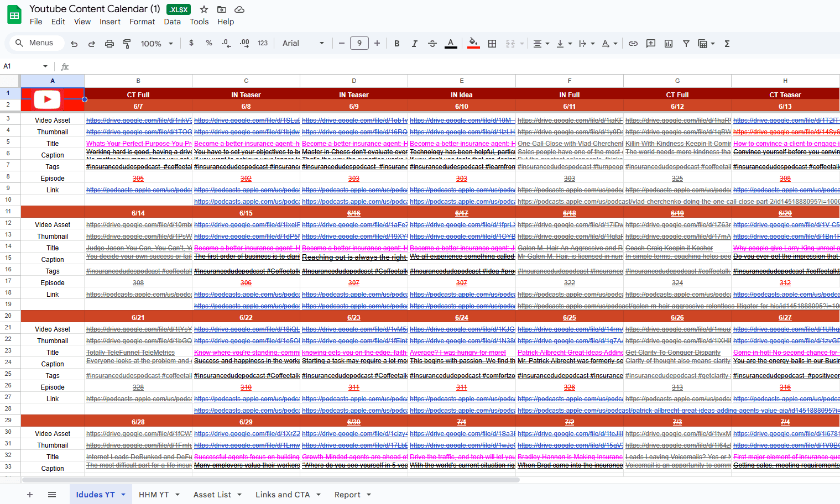Open the Tools menu
The image size is (840, 504).
199,22
